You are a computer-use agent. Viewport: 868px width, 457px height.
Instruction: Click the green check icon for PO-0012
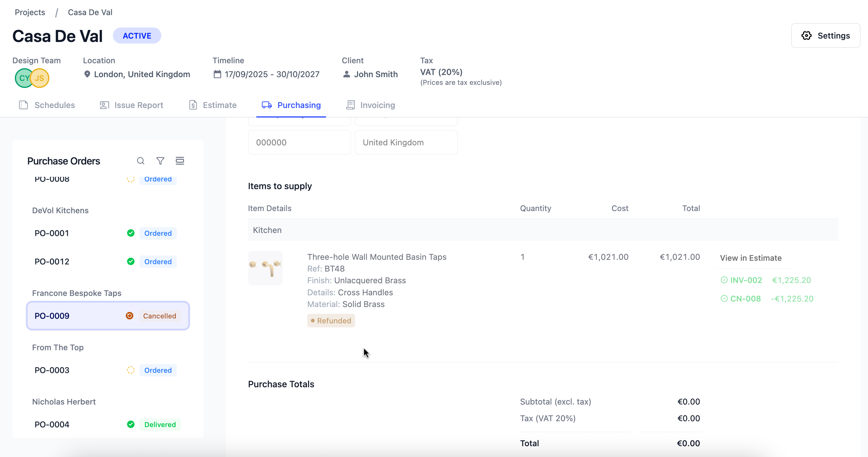(x=131, y=262)
